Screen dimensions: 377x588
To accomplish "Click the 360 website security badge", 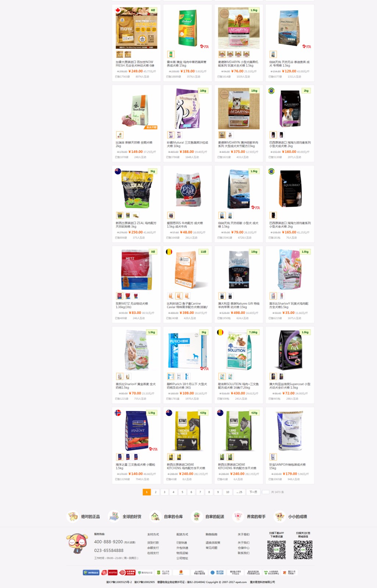I will [x=91, y=573].
